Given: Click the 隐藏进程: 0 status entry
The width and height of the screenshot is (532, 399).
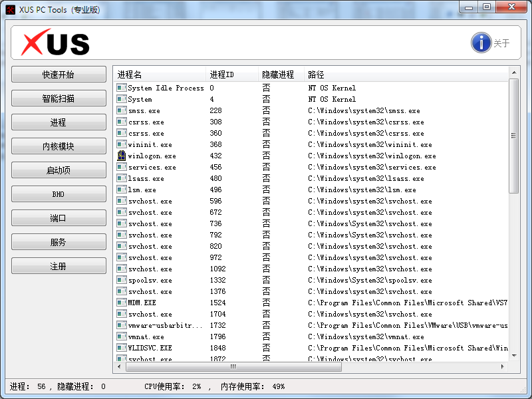Looking at the screenshot, I should point(81,386).
